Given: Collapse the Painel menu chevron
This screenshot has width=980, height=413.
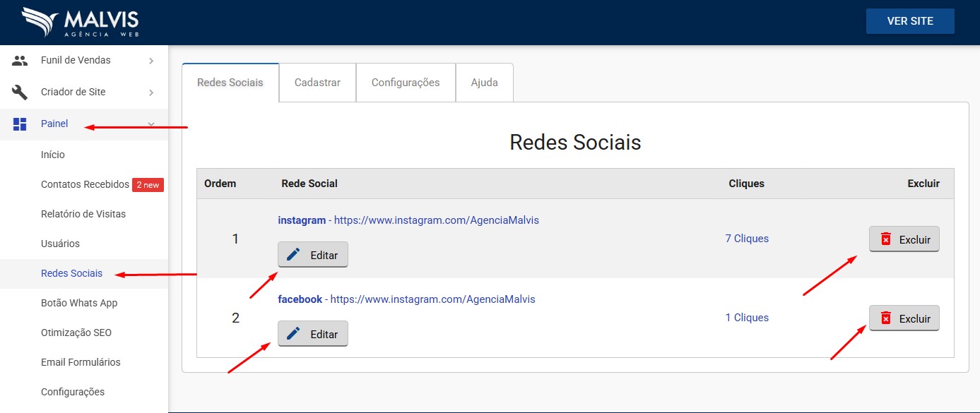Looking at the screenshot, I should pyautogui.click(x=151, y=124).
